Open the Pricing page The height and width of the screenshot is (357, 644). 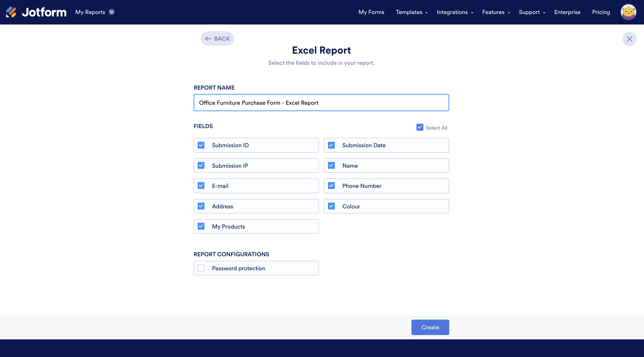coord(601,12)
